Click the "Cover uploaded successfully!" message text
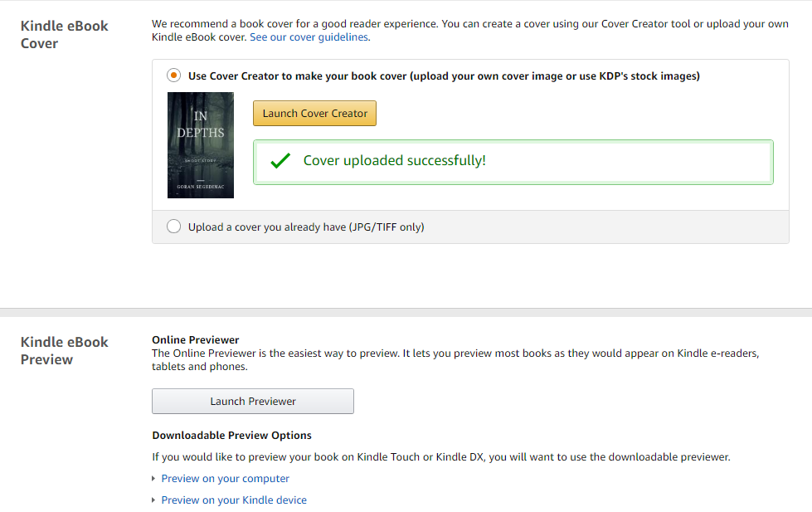Image resolution: width=812 pixels, height=512 pixels. [394, 161]
